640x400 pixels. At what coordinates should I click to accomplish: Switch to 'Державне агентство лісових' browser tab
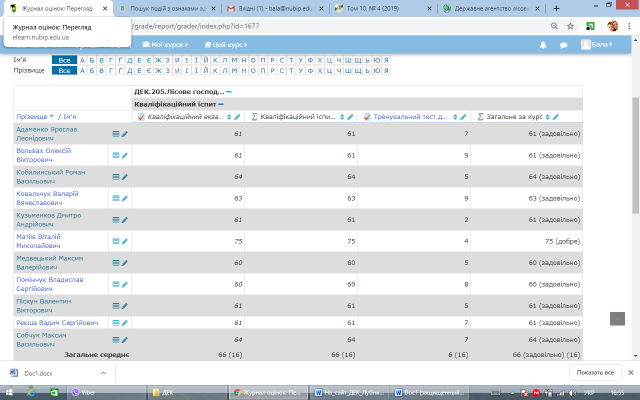coord(489,8)
